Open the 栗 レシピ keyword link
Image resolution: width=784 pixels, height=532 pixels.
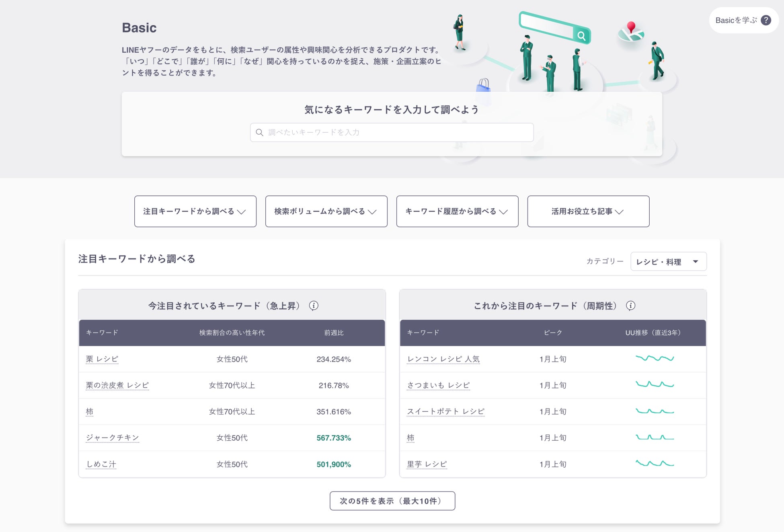pyautogui.click(x=102, y=359)
